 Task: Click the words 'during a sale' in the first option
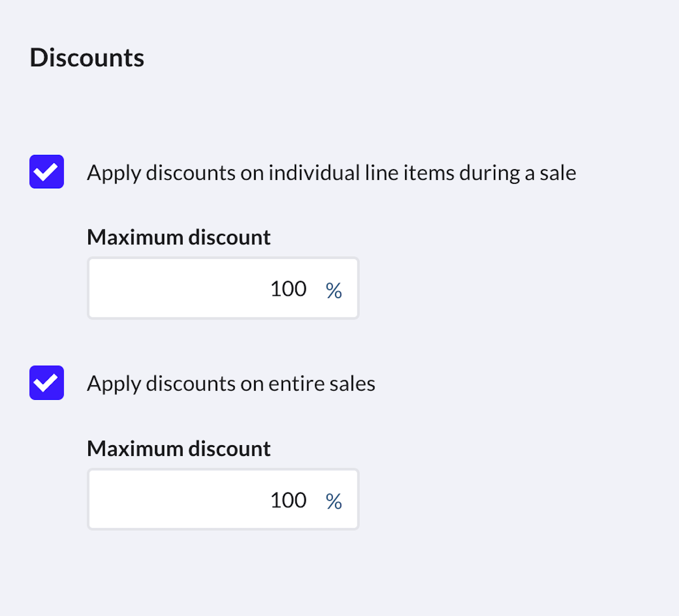[517, 173]
